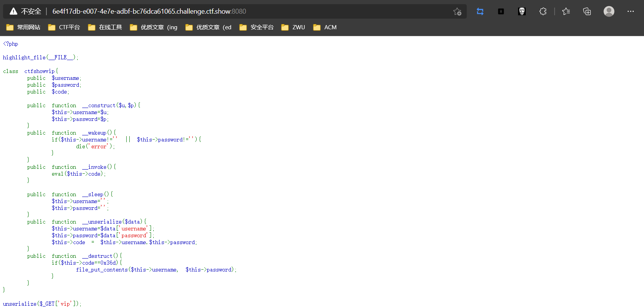Open the 安全平台 bookmark folder
Viewport: 644px width, 308px height.
tap(257, 27)
